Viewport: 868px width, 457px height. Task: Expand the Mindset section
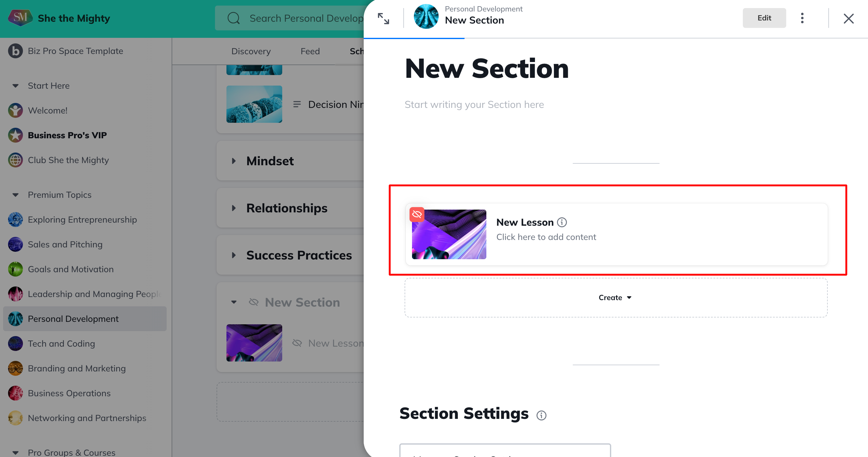(x=234, y=161)
